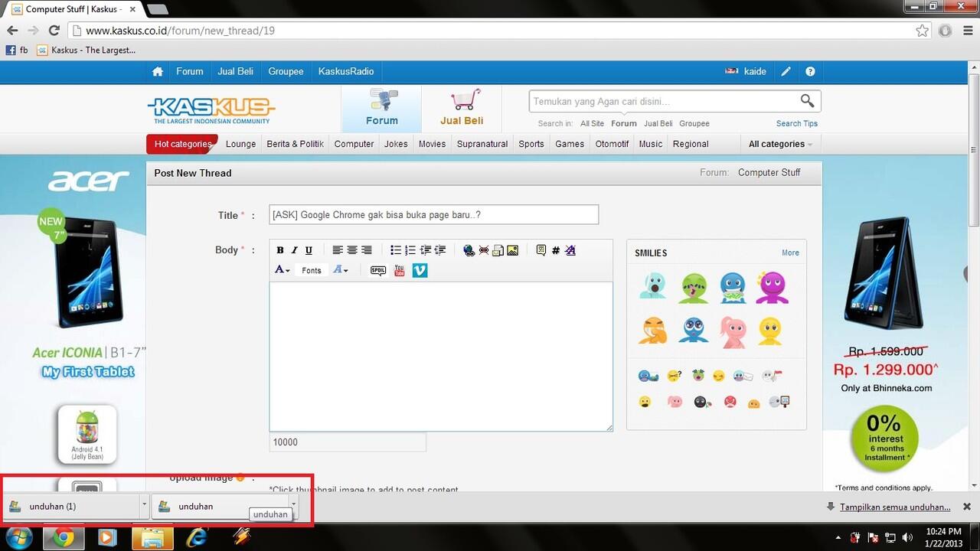This screenshot has width=980, height=551.
Task: Insert a bulleted list
Action: [396, 250]
